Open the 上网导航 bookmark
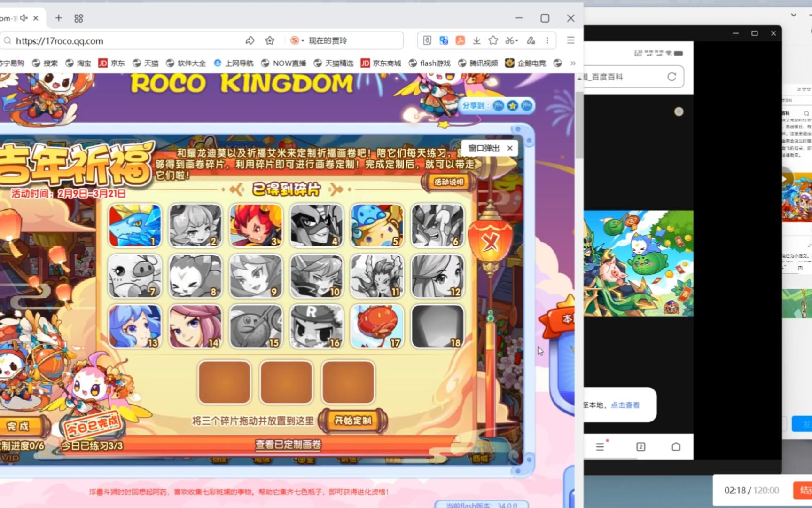Image resolution: width=812 pixels, height=508 pixels. pos(234,63)
